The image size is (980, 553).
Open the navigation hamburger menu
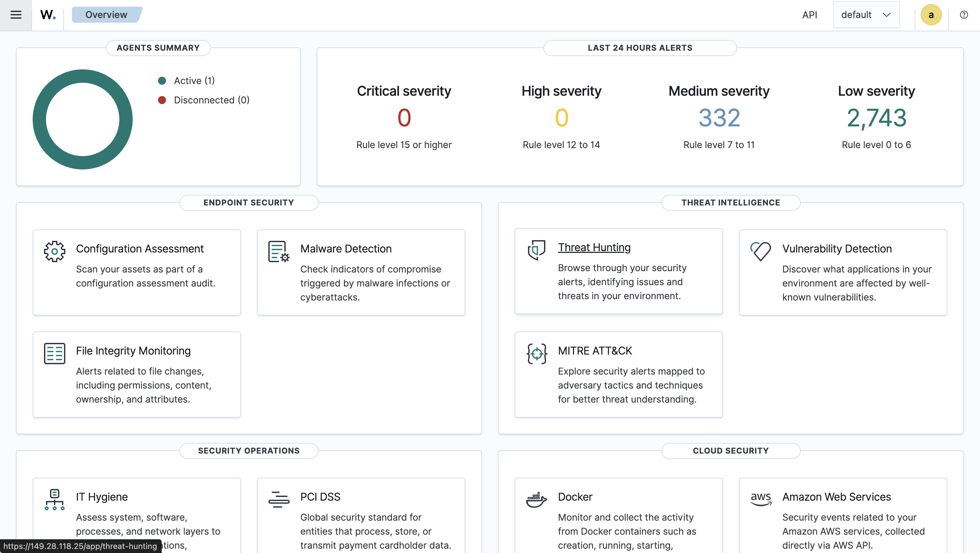click(x=16, y=15)
